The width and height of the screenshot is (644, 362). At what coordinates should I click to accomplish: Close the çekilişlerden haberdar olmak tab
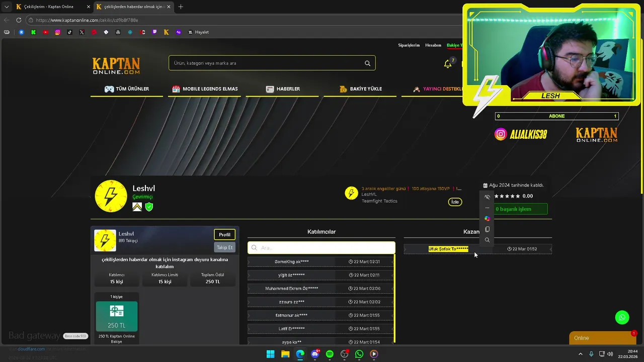169,7
